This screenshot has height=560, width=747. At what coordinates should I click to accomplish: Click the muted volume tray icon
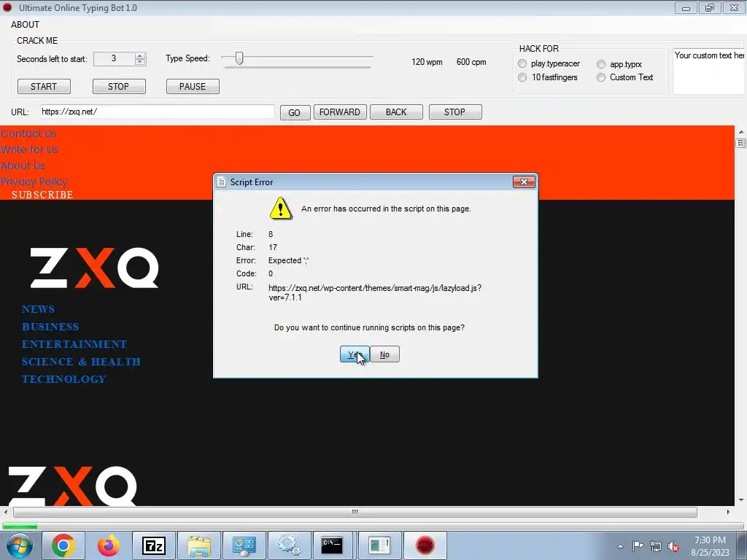673,547
